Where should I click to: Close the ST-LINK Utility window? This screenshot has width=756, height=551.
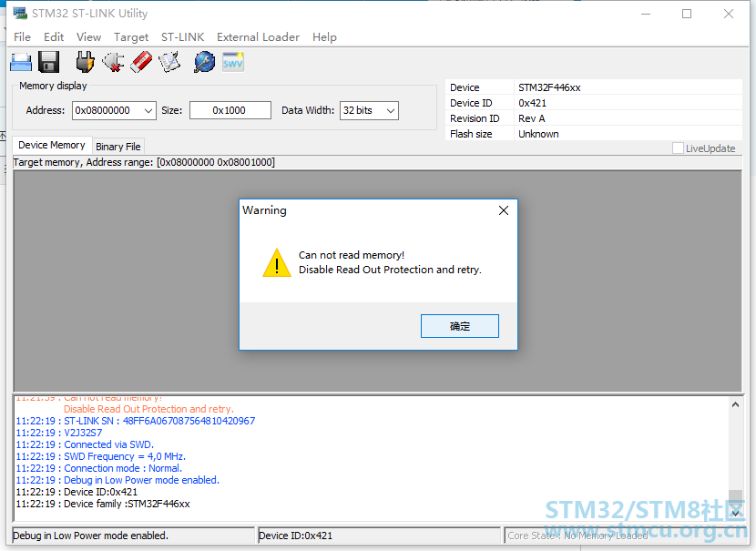coord(729,14)
